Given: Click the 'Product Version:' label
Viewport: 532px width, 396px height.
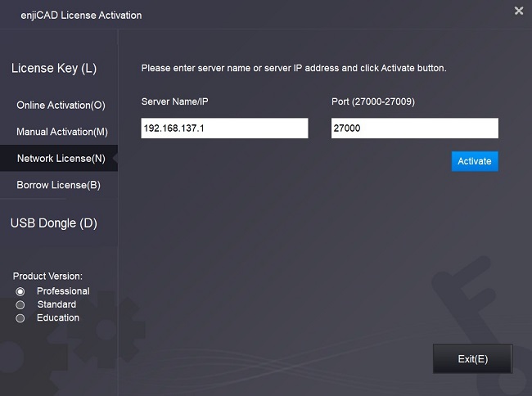Looking at the screenshot, I should click(47, 276).
